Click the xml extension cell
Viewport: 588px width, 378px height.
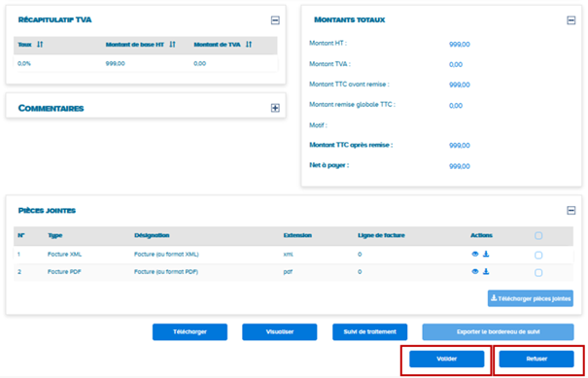289,255
